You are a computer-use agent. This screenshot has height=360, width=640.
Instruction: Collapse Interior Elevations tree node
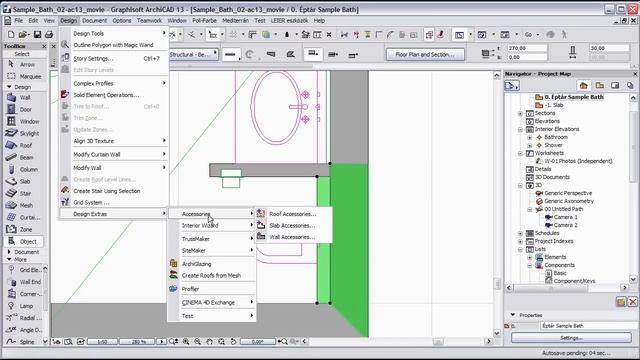(x=520, y=129)
